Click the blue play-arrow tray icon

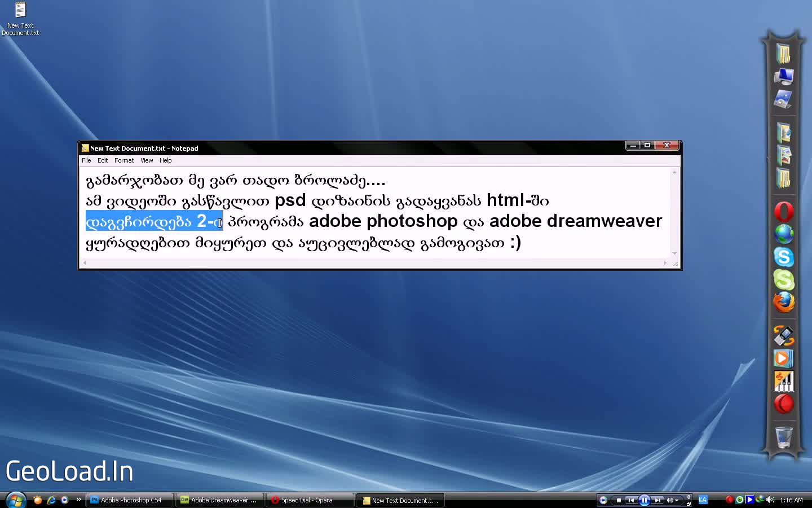[x=750, y=500]
